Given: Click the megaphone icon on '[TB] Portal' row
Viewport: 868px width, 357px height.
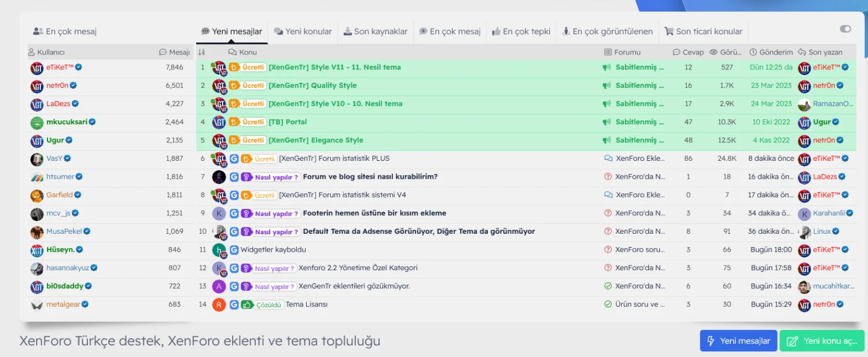Looking at the screenshot, I should tap(607, 122).
